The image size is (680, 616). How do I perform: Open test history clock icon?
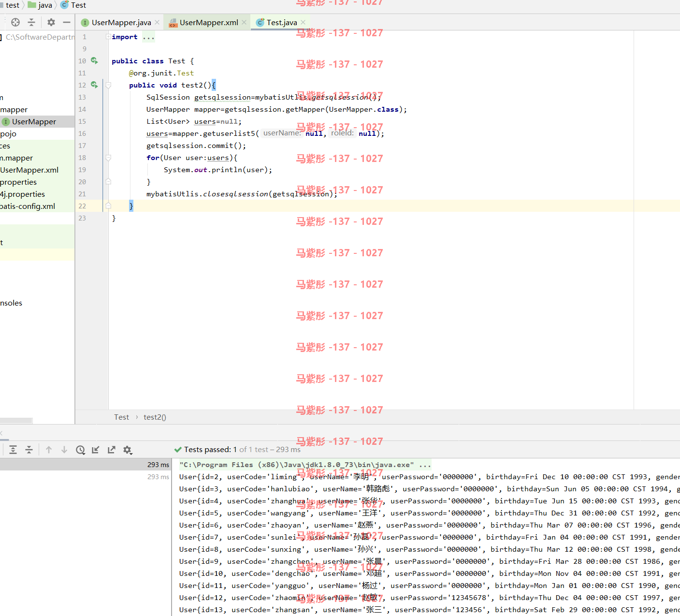(x=80, y=450)
